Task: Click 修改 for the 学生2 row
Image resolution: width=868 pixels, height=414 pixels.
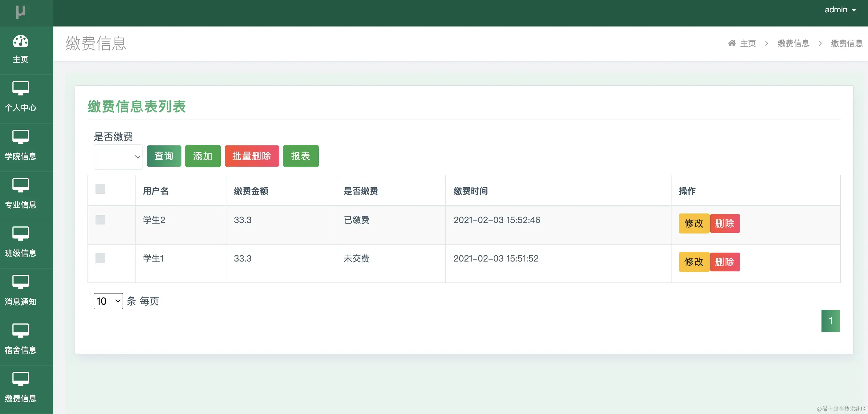Action: pos(693,224)
